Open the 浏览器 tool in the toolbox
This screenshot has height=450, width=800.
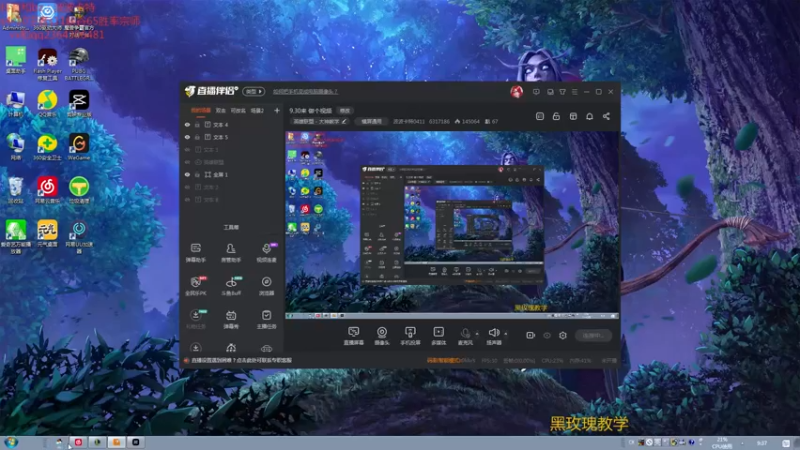click(x=266, y=286)
